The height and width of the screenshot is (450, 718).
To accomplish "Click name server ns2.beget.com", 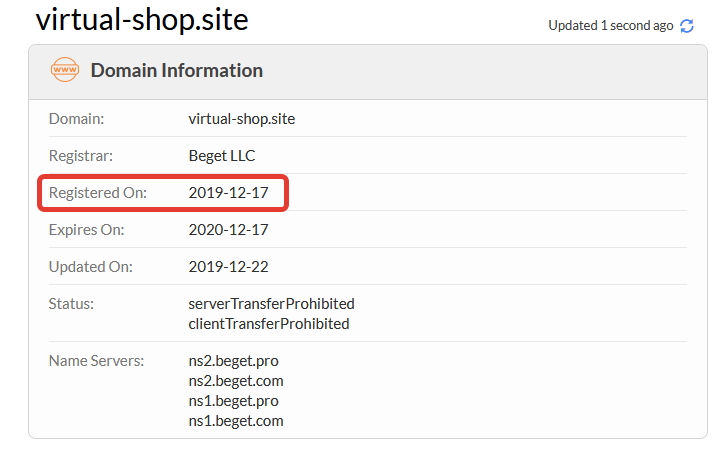I will coord(236,380).
